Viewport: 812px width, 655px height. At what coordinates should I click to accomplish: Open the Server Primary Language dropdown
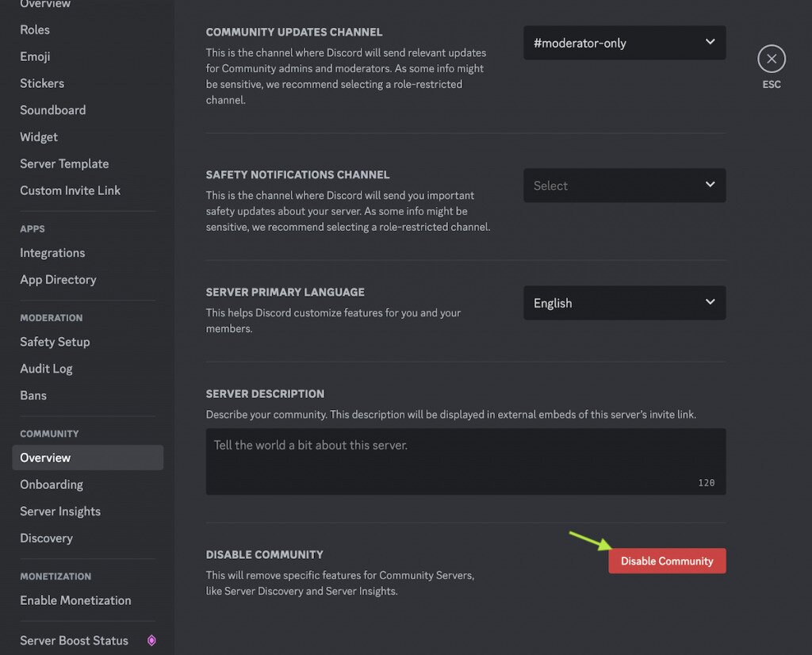point(624,303)
